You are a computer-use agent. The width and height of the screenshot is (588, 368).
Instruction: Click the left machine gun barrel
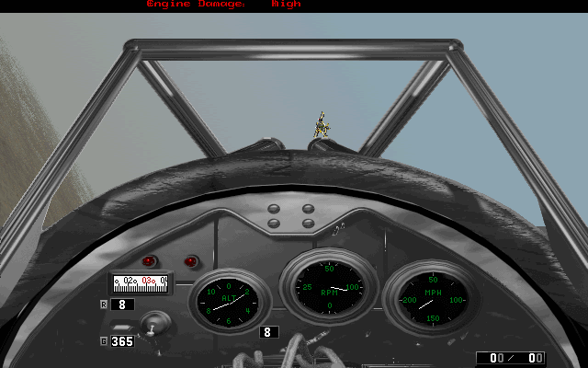[261, 145]
